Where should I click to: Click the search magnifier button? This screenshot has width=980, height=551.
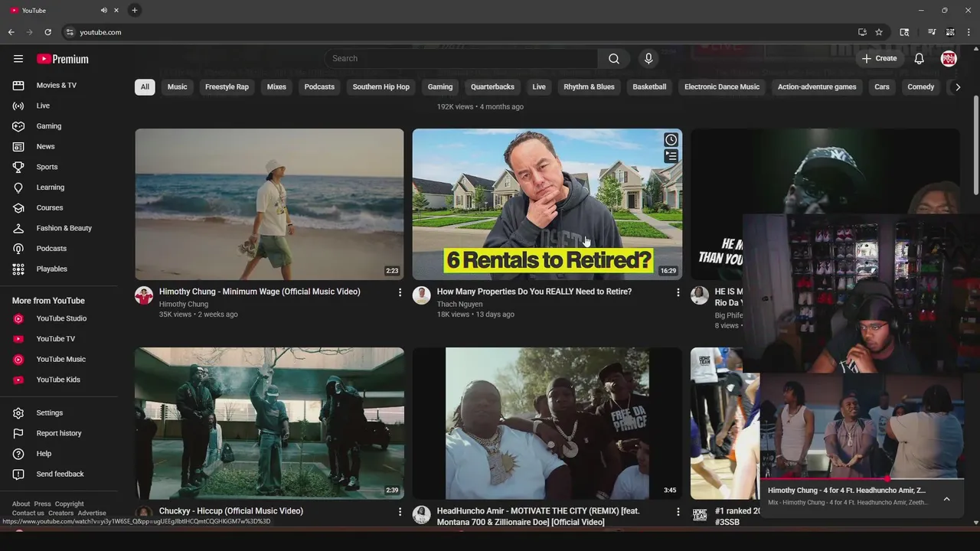[614, 59]
